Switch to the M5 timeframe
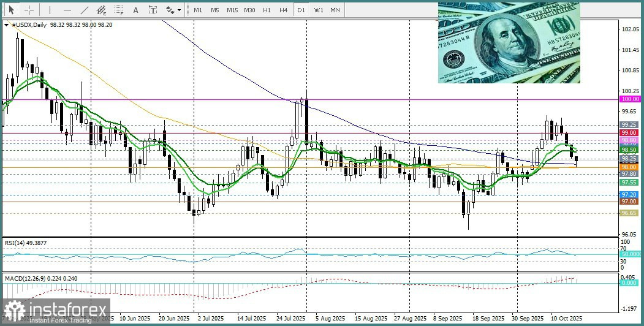 [215, 10]
